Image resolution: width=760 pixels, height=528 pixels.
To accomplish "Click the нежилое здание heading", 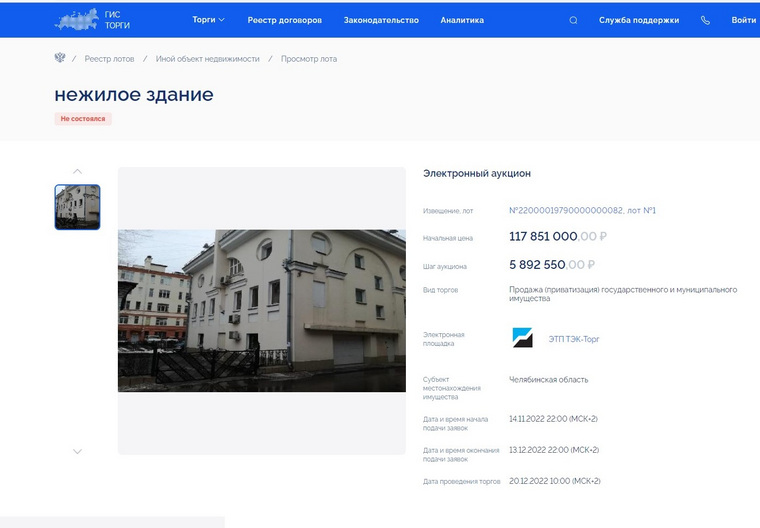I will pos(134,95).
